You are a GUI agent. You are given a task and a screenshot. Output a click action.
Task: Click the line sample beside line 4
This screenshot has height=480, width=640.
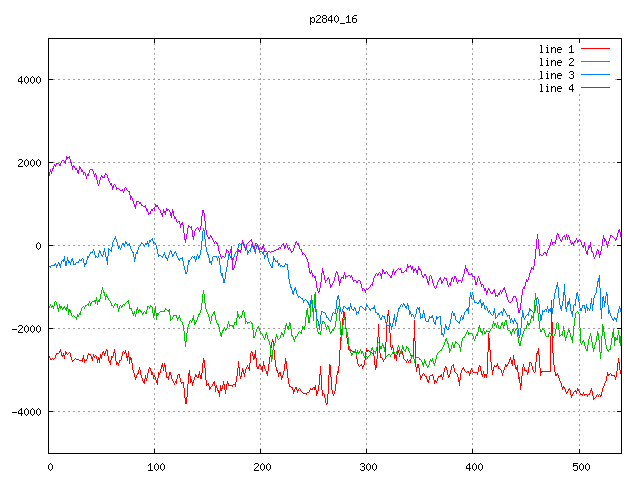pyautogui.click(x=596, y=88)
